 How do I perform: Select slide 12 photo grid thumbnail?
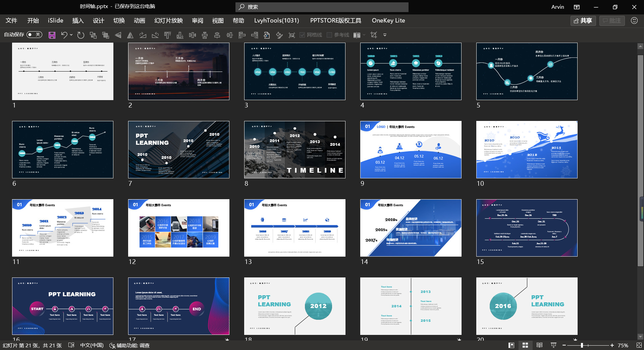coord(179,228)
